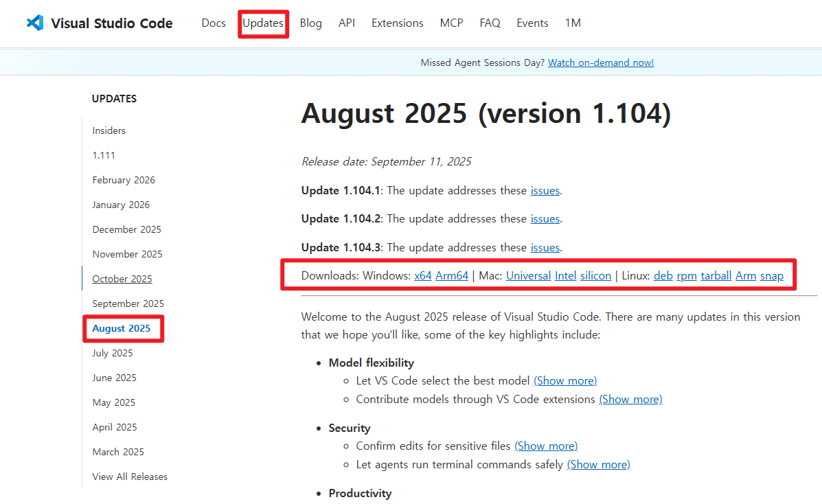Open issues link for Update 1.104.2
The height and width of the screenshot is (504, 822).
click(x=545, y=218)
